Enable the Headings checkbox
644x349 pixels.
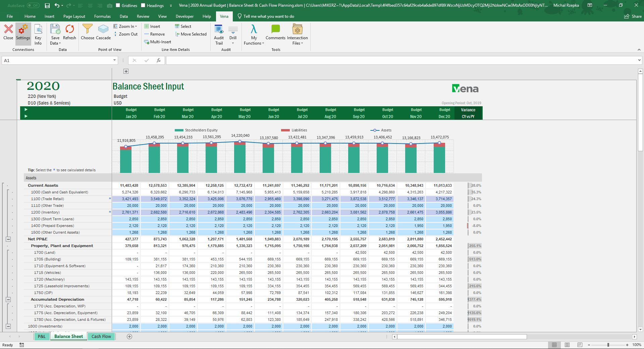pos(144,5)
